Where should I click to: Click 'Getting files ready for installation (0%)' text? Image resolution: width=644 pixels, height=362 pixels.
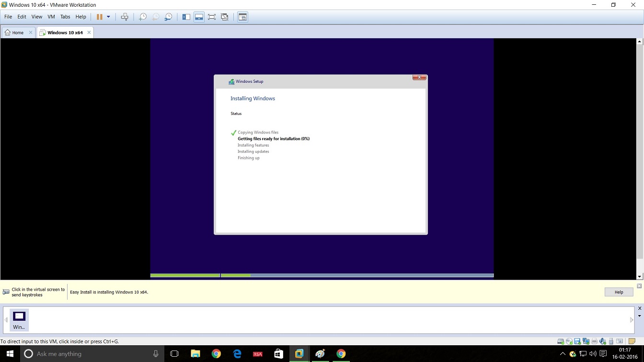click(x=274, y=139)
